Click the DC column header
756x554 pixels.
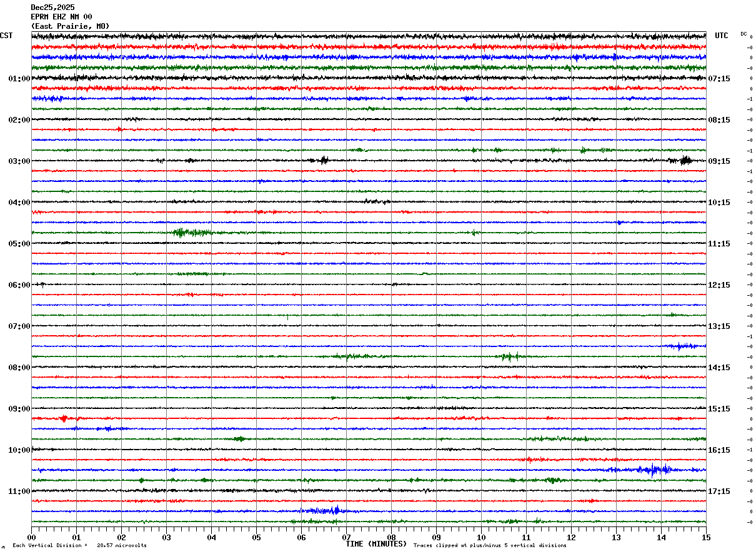tap(744, 34)
